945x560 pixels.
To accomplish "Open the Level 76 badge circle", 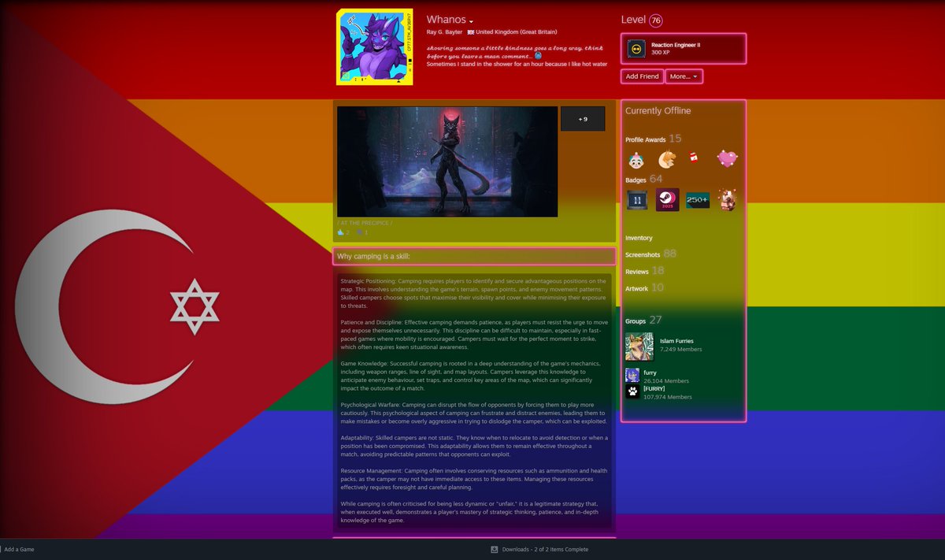I will [x=656, y=20].
